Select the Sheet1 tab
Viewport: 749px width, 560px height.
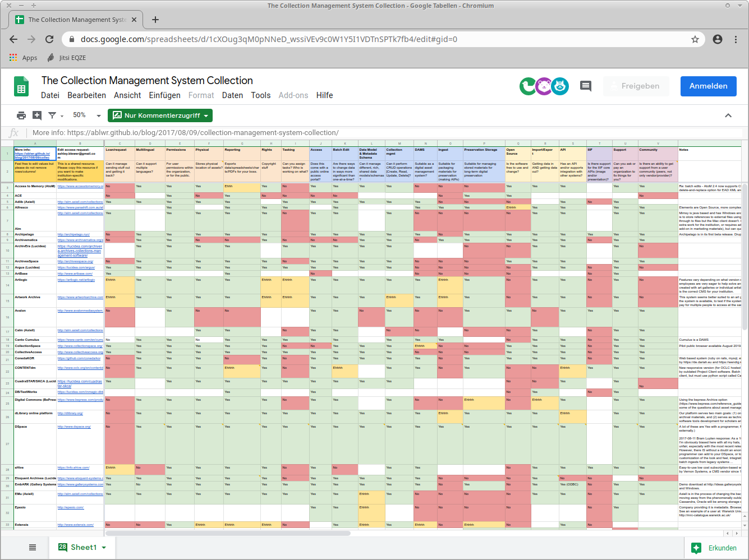click(82, 547)
